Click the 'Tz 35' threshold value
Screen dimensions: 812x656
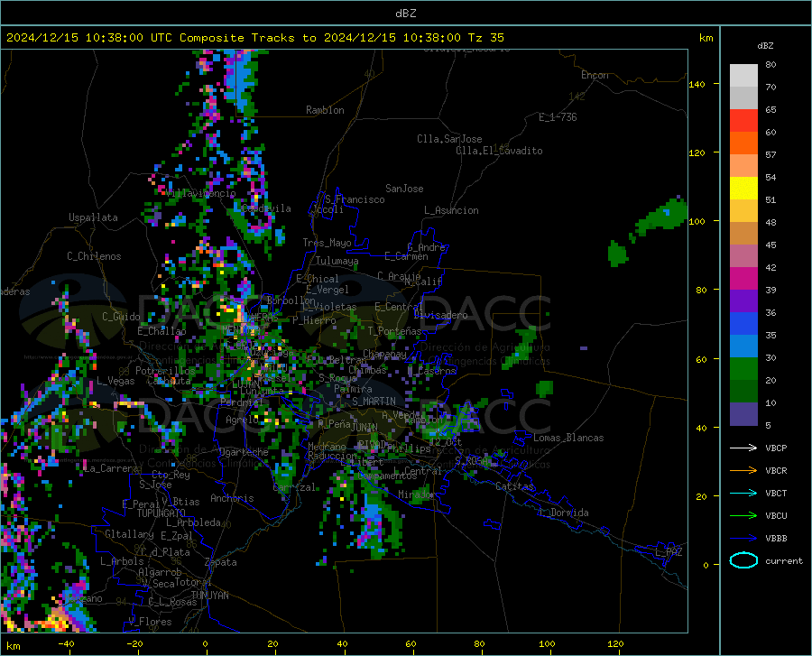pyautogui.click(x=485, y=38)
